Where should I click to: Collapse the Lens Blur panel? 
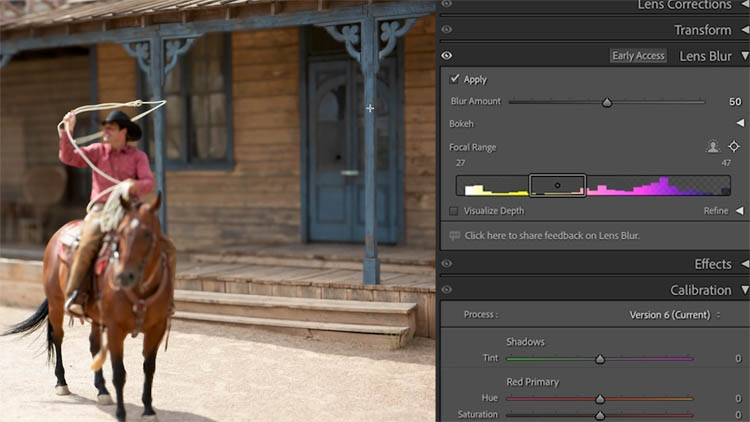745,56
